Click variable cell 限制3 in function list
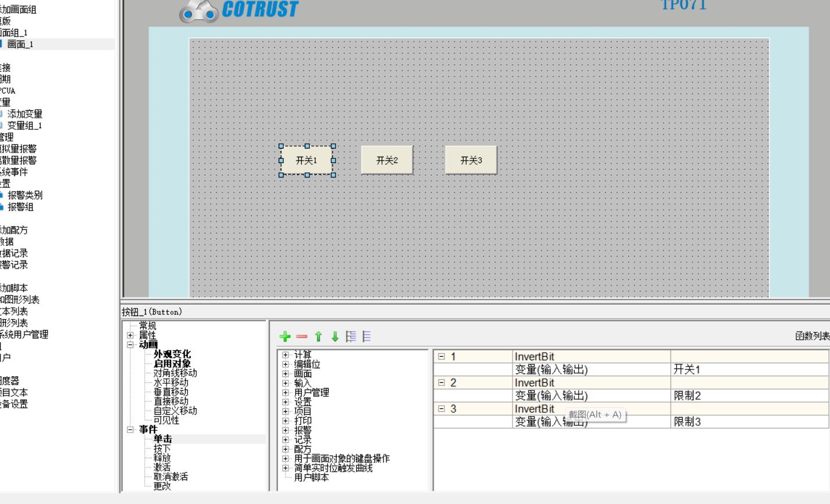Screen dimensions: 830x504 pos(749,422)
